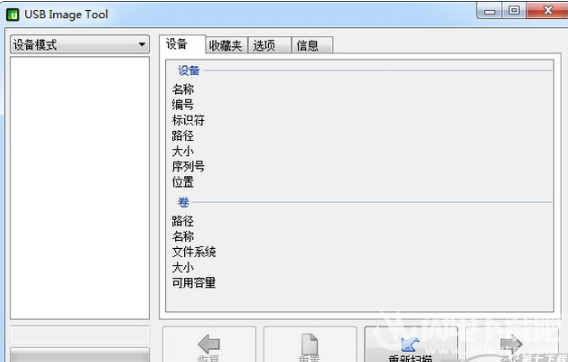The width and height of the screenshot is (568, 362).
Task: Switch to the 收藏夹 tab
Action: pyautogui.click(x=226, y=45)
